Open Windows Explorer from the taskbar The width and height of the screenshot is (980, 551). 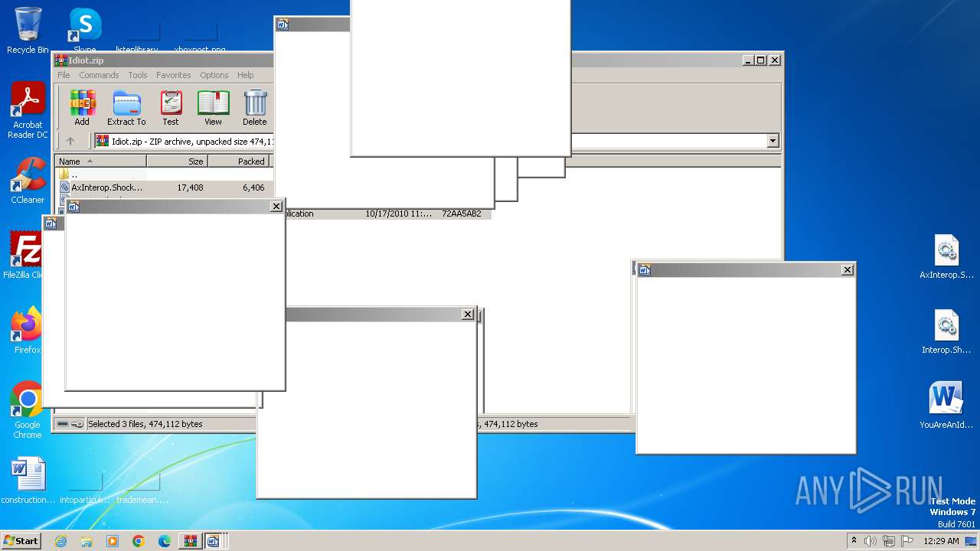[87, 541]
